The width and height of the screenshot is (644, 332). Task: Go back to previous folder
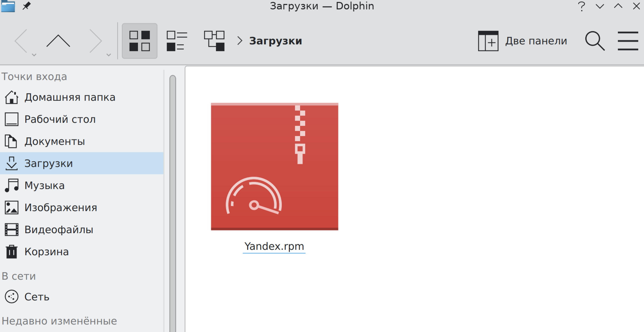(x=21, y=41)
